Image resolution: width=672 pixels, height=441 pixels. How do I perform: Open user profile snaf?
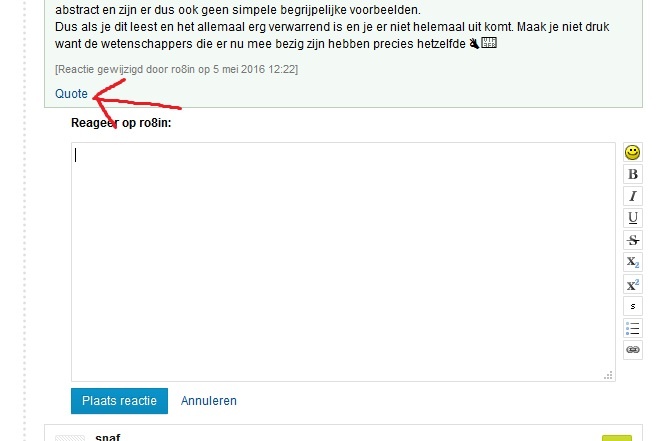(x=108, y=437)
